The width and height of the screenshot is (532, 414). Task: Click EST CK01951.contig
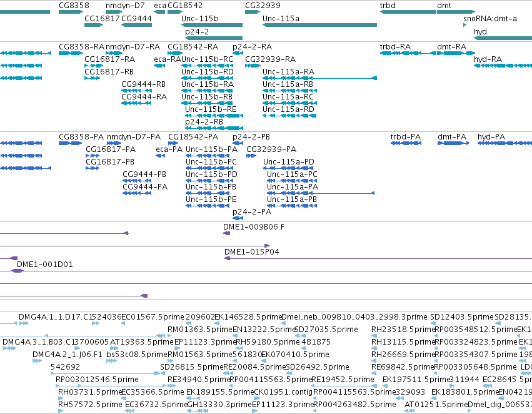[283, 392]
